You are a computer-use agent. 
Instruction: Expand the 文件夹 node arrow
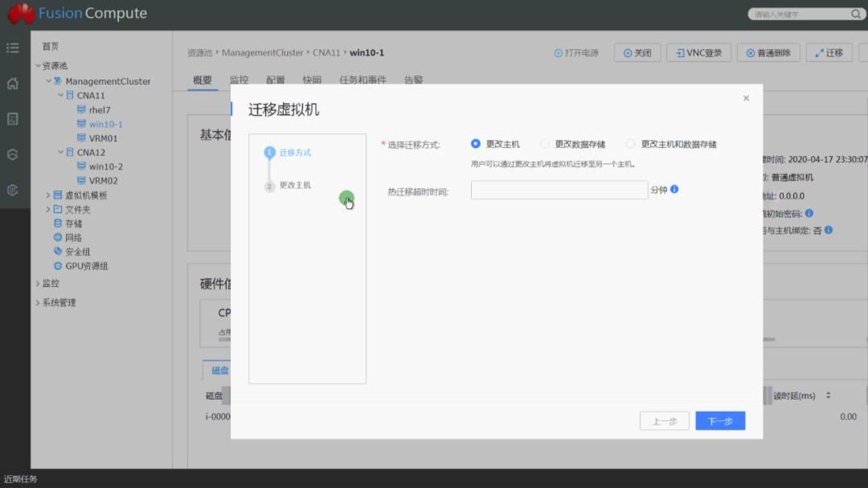(x=48, y=209)
